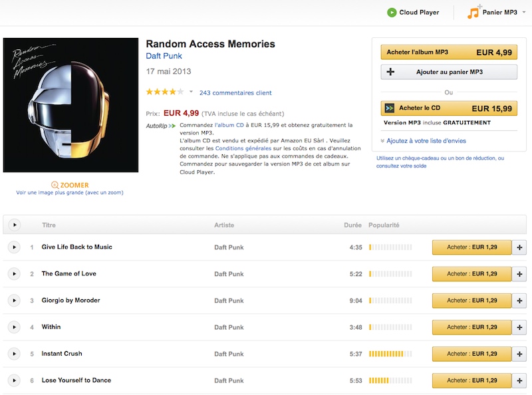Expand Ajoutez à votre liste d'envies
Image resolution: width=532 pixels, height=395 pixels.
(x=423, y=141)
